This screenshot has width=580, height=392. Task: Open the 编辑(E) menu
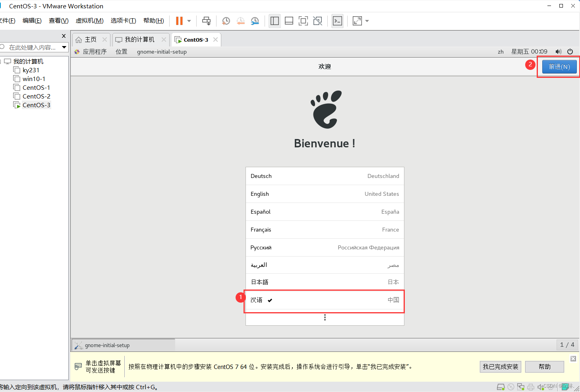click(x=32, y=21)
